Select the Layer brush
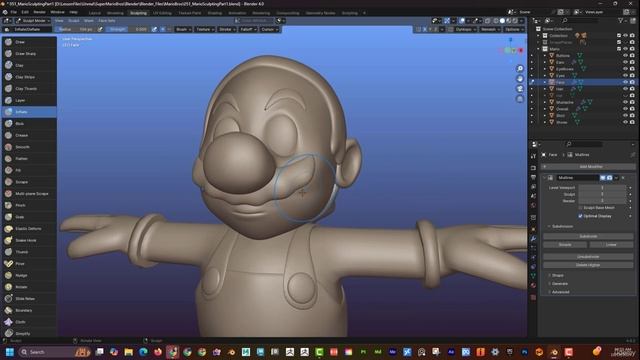The width and height of the screenshot is (640, 360). (29, 100)
